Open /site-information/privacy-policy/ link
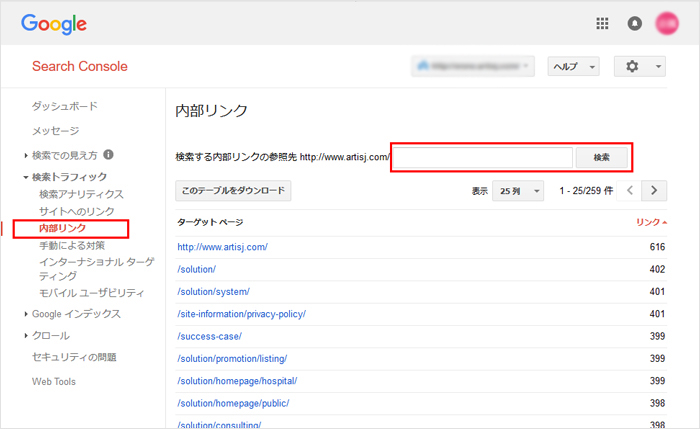The image size is (700, 429). click(x=242, y=314)
